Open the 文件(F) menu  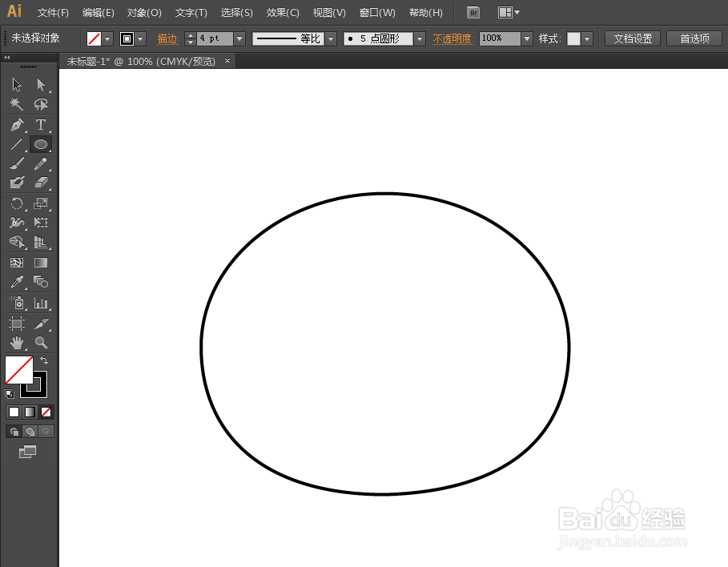coord(53,13)
